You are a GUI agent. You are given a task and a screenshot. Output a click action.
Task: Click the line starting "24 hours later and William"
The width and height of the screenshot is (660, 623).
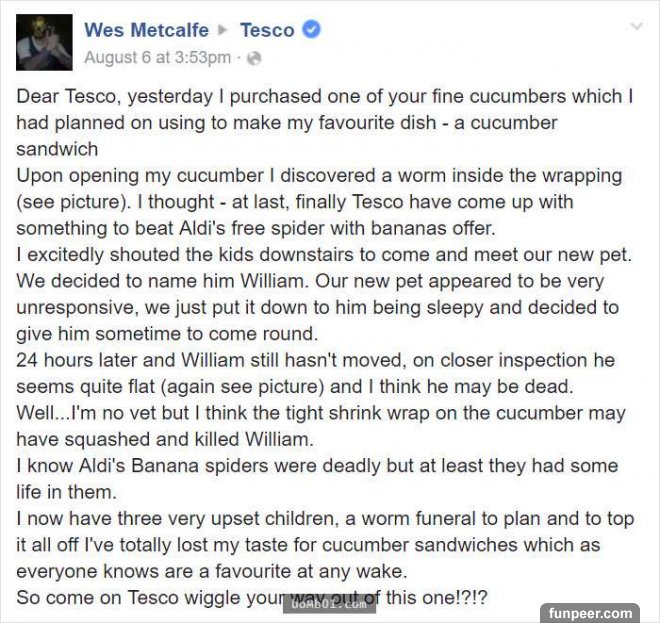click(315, 360)
